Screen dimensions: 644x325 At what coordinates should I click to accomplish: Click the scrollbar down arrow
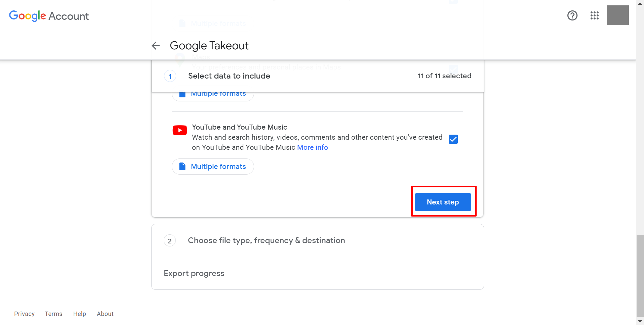point(640,321)
